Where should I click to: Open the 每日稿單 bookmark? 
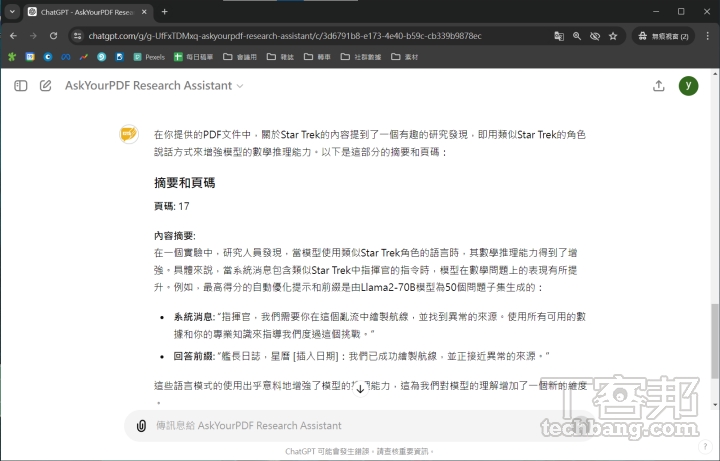click(x=193, y=57)
